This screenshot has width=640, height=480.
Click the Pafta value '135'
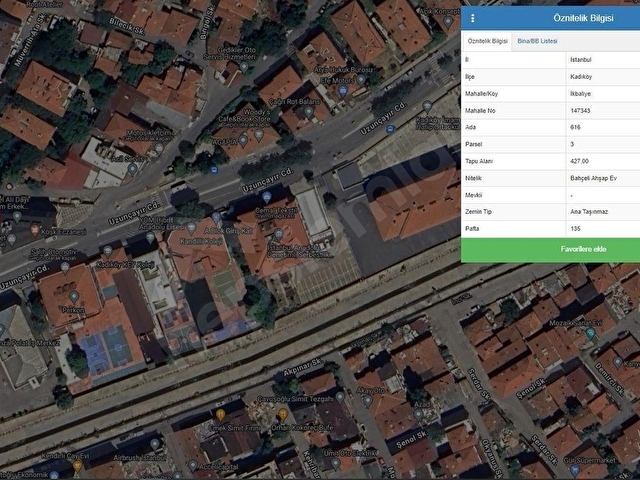point(575,229)
